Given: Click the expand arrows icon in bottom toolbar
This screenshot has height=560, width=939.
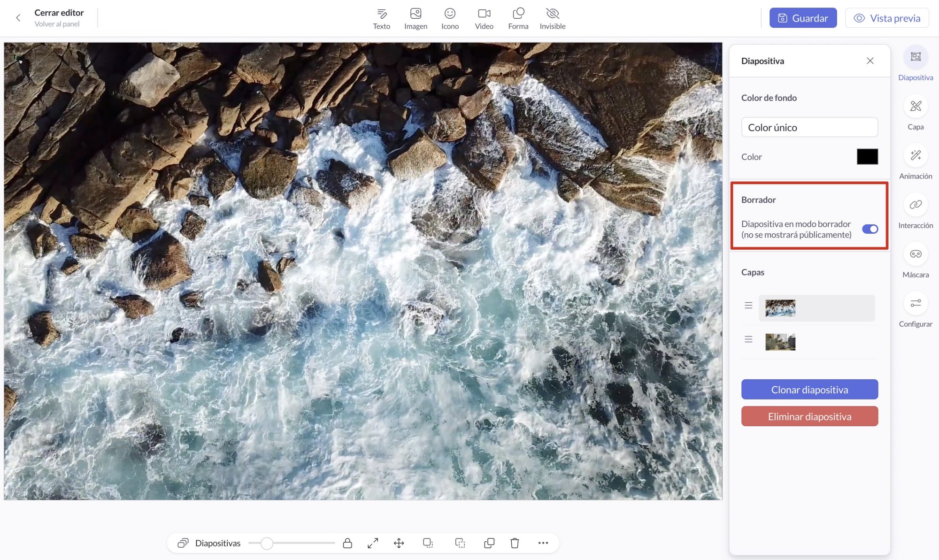Looking at the screenshot, I should pos(373,543).
